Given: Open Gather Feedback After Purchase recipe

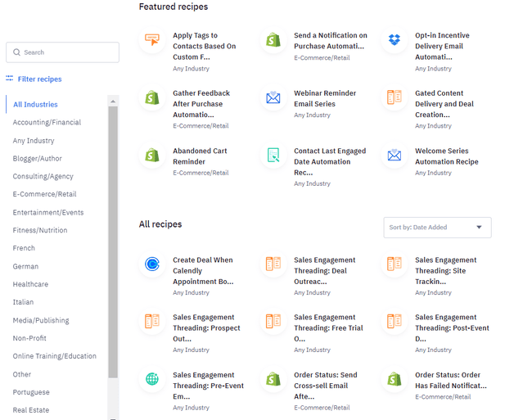Looking at the screenshot, I should 201,104.
